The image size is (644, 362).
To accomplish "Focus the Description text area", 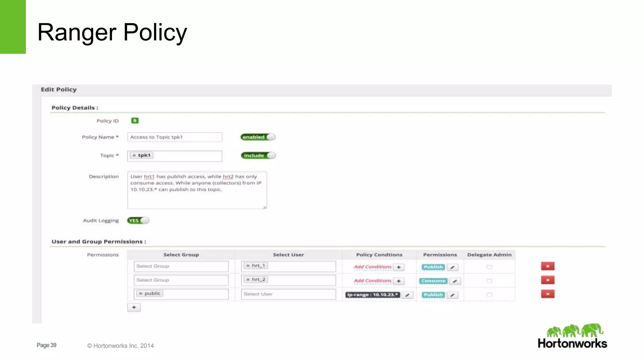I will tap(197, 190).
